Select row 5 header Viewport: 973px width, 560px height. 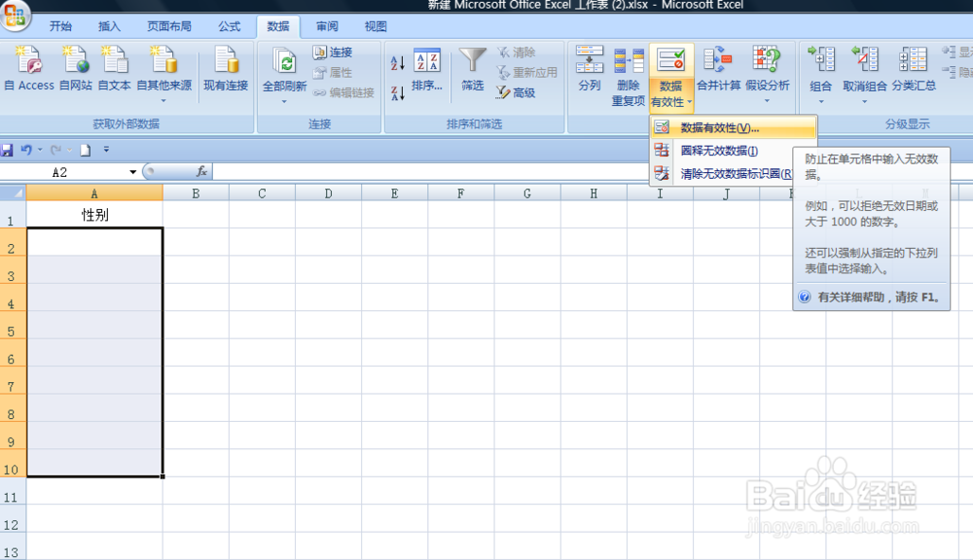pos(13,325)
